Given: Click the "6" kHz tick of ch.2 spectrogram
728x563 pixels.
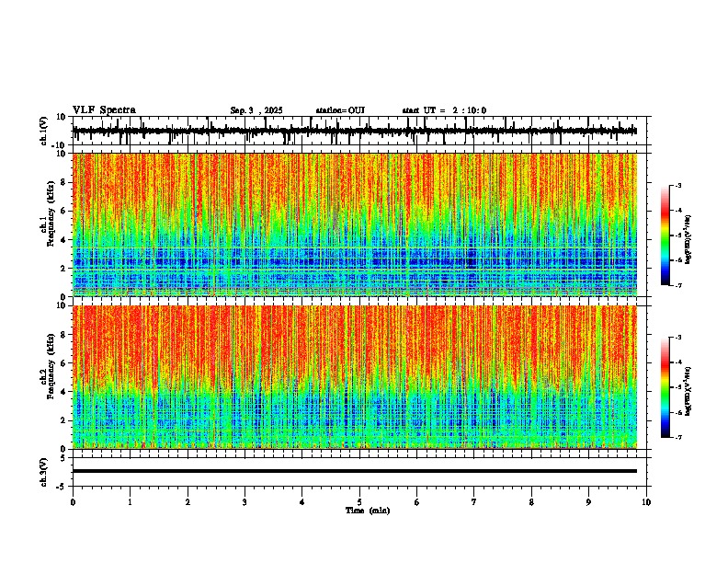Looking at the screenshot, I should 63,363.
